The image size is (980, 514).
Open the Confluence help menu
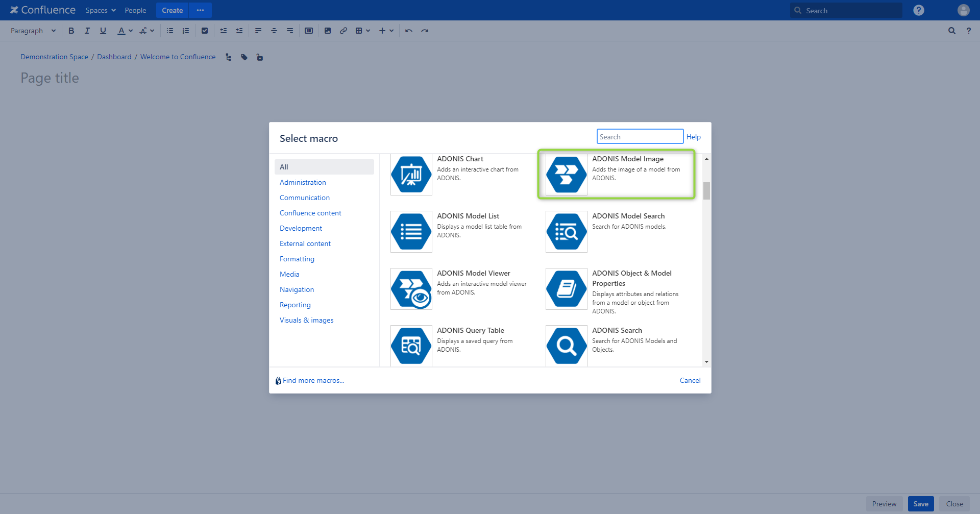coord(919,10)
